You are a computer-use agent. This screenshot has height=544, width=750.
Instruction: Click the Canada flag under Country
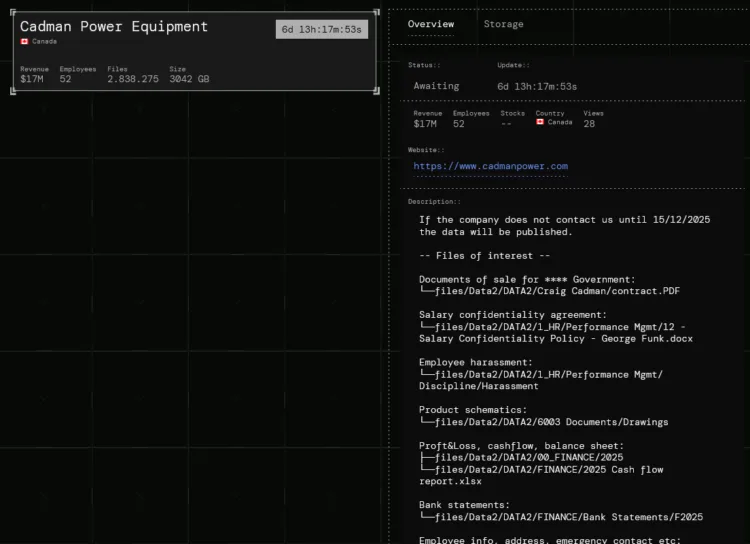[x=540, y=122]
